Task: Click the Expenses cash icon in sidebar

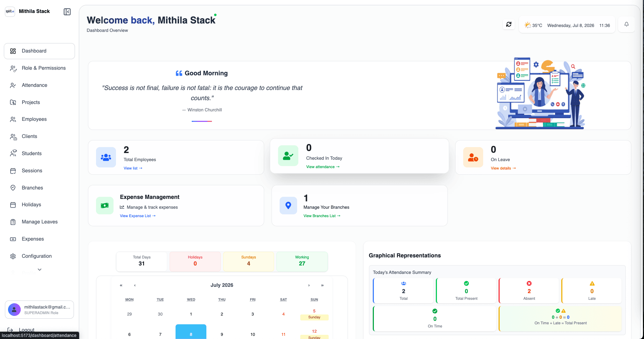Action: 13,239
